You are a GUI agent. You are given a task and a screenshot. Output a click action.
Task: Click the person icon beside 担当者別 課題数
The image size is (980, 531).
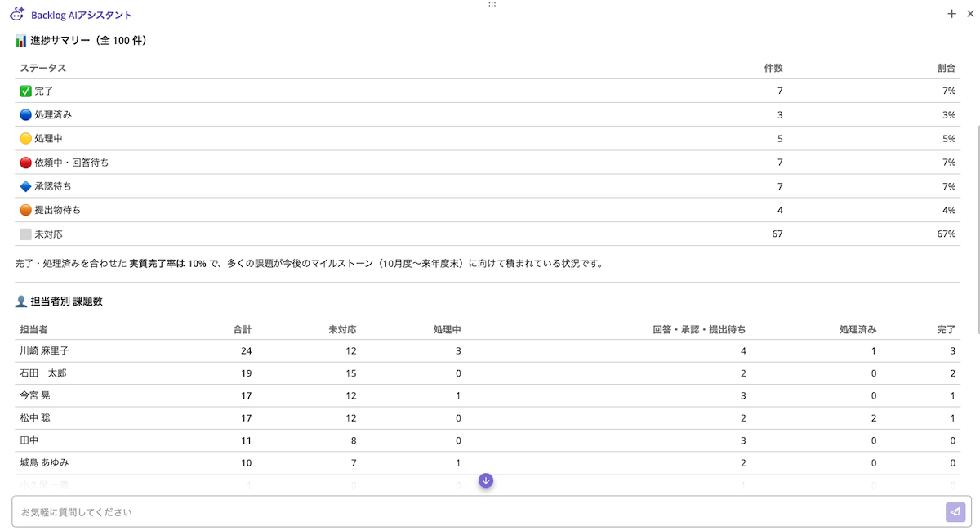tap(21, 301)
